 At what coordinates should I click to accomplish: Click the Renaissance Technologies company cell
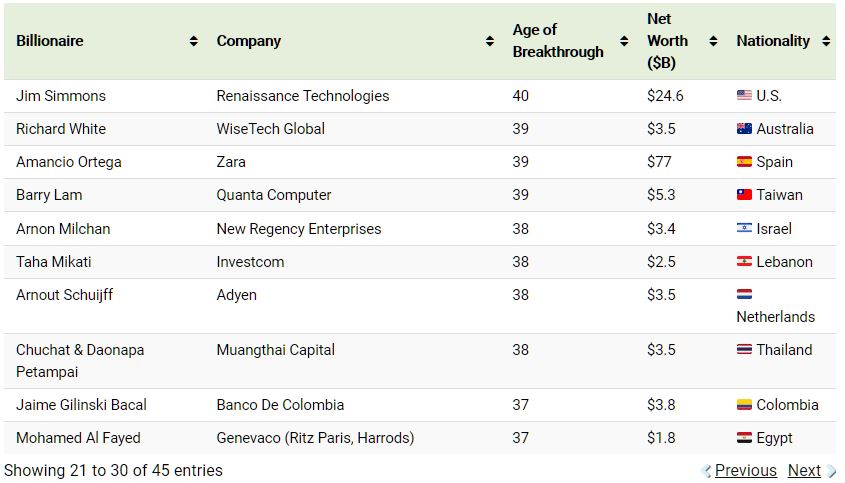click(303, 96)
